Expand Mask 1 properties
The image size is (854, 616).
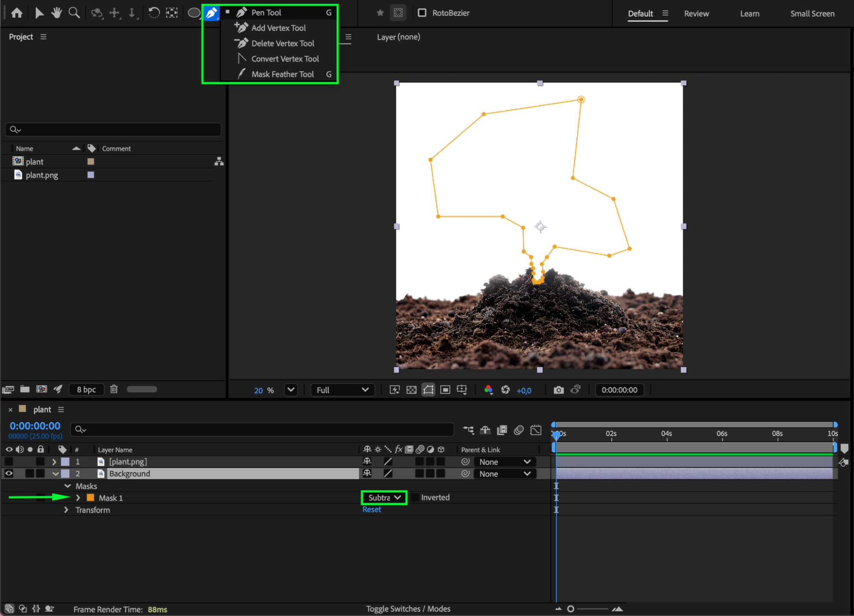tap(78, 498)
